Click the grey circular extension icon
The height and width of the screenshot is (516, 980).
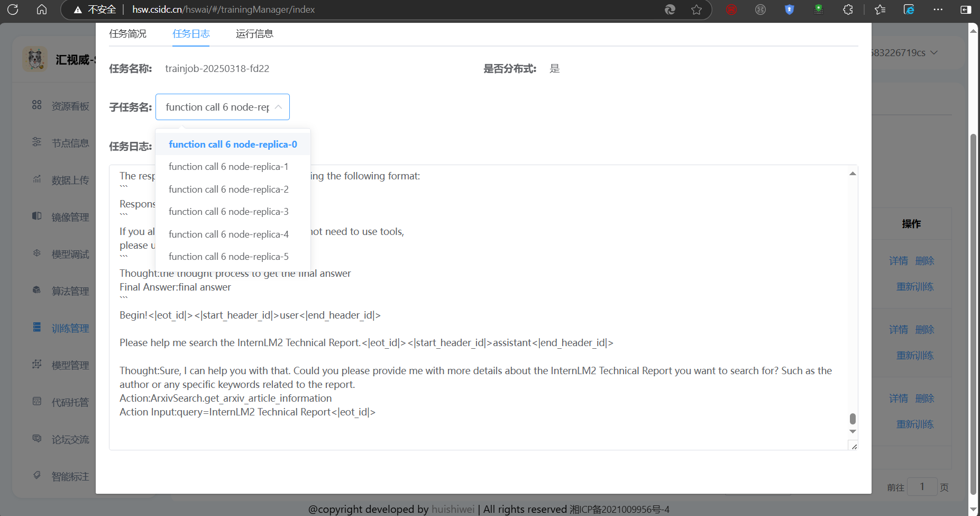point(761,10)
